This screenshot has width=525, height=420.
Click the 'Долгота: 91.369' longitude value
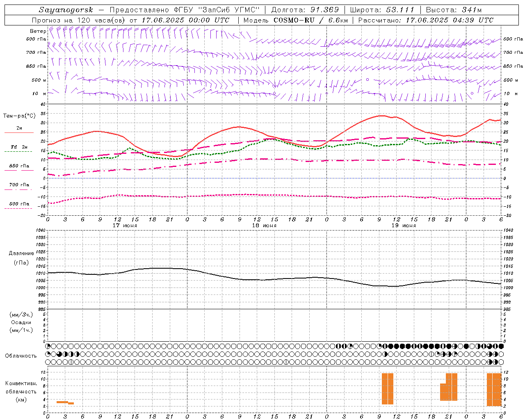coord(305,10)
